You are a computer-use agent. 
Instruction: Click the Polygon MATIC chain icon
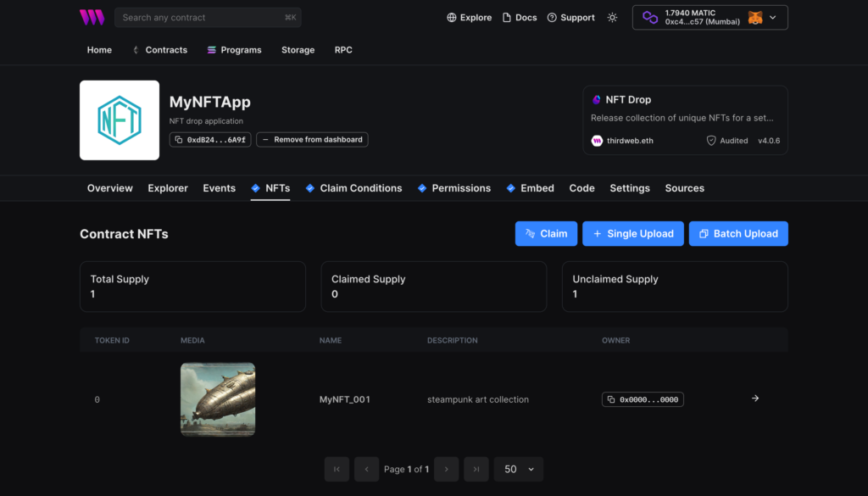(x=650, y=18)
